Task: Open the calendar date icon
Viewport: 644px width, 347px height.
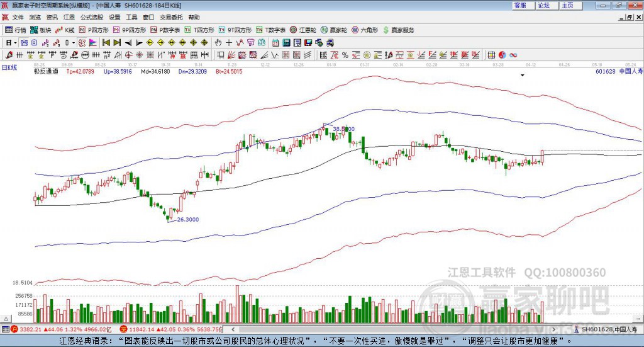Action: [275, 43]
